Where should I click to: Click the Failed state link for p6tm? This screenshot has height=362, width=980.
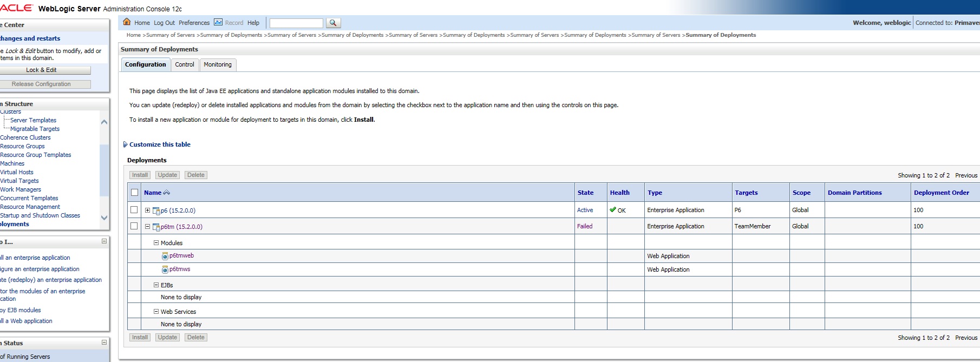(585, 226)
